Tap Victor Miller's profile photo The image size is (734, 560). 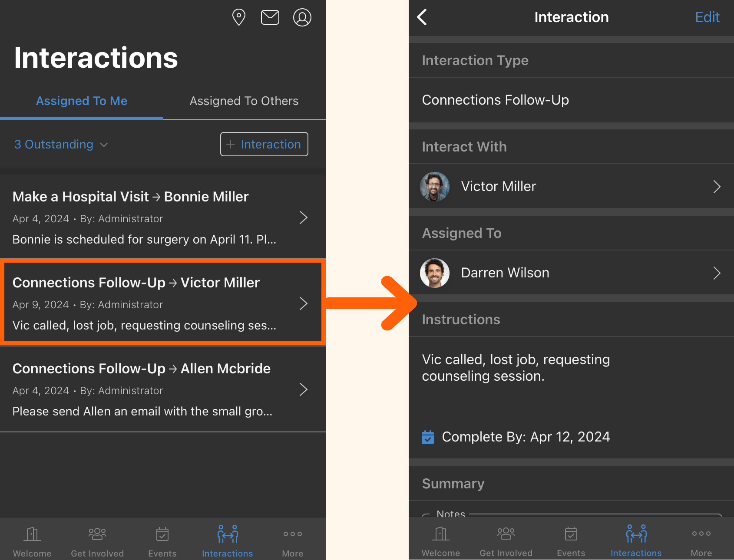[x=435, y=187]
